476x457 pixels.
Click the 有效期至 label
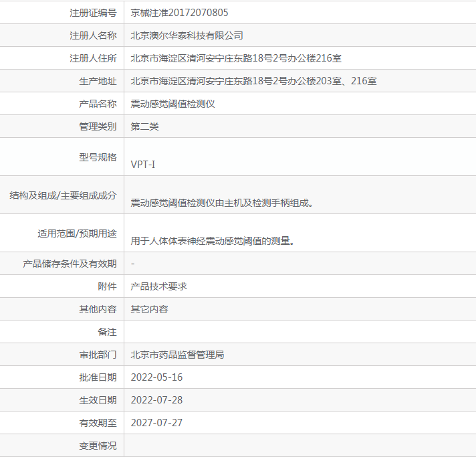98,423
